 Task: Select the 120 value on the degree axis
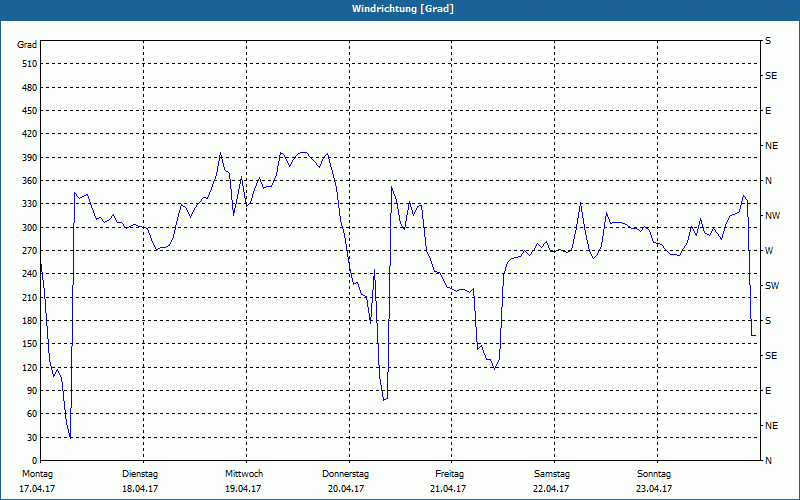[x=30, y=367]
